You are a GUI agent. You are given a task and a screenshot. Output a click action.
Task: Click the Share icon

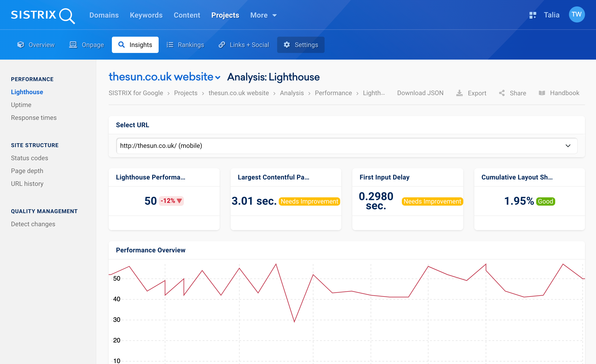(502, 93)
